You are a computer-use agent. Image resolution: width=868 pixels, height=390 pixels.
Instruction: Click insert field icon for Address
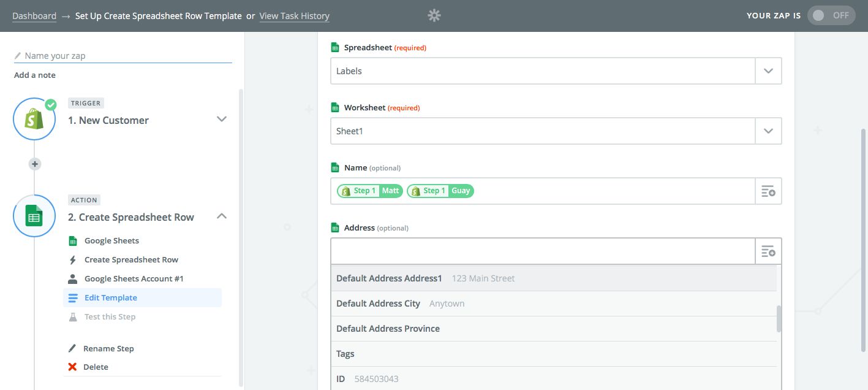(768, 251)
